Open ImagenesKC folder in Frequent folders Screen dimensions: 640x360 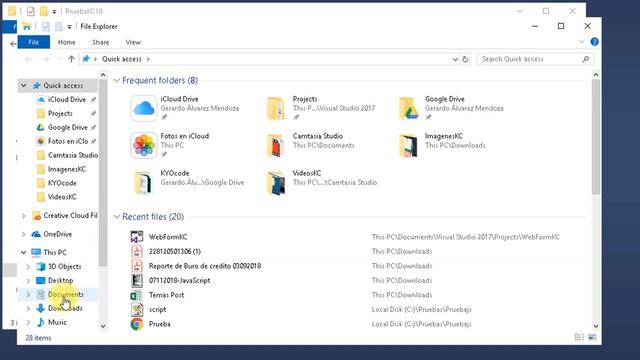coord(409,145)
